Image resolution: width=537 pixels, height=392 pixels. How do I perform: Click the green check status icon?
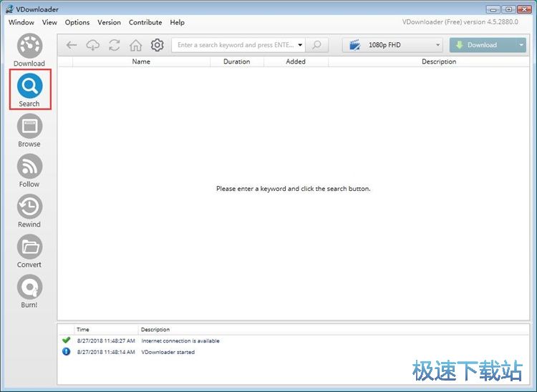(66, 340)
